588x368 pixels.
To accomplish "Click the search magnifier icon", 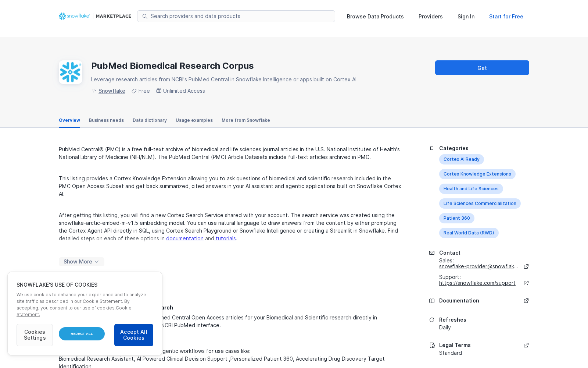I will pyautogui.click(x=145, y=16).
